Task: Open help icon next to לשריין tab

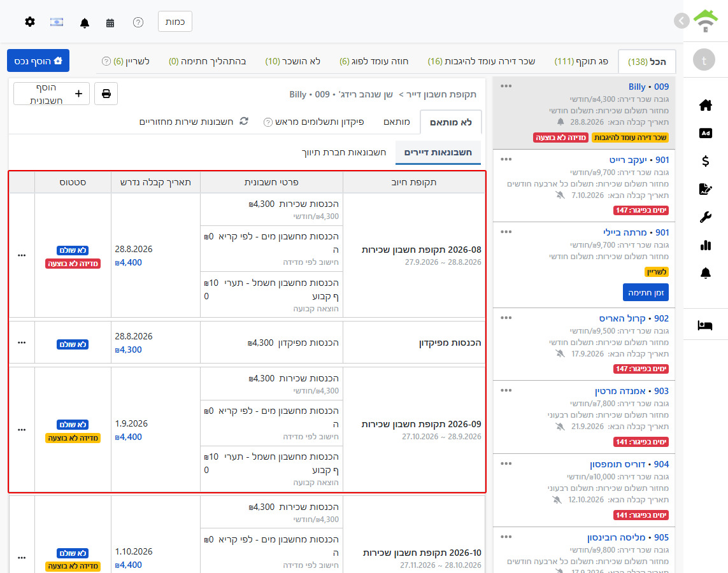Action: (106, 61)
